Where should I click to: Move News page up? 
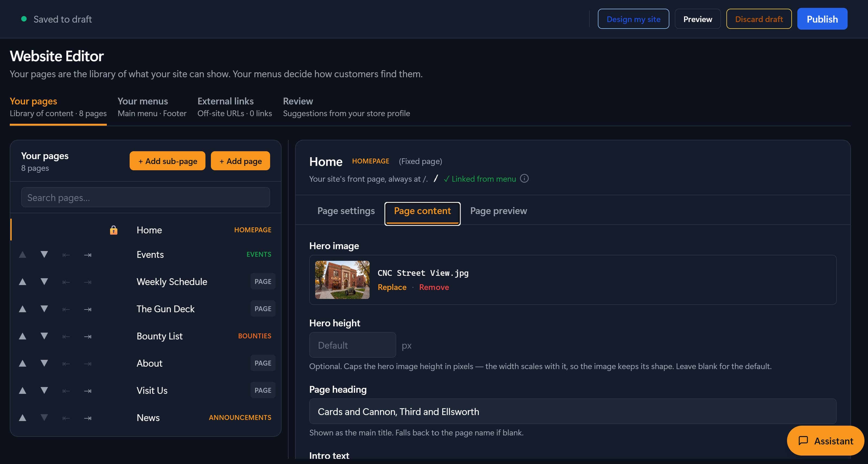[23, 418]
